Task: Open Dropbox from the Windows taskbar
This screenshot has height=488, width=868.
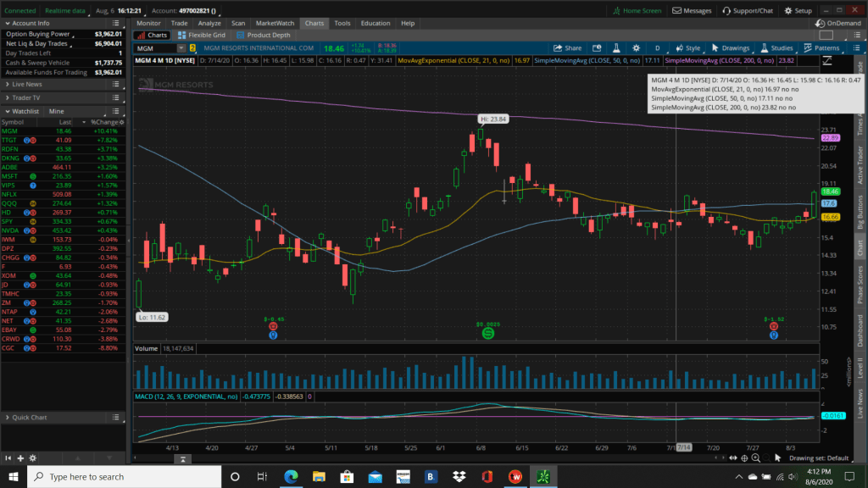Action: point(459,476)
